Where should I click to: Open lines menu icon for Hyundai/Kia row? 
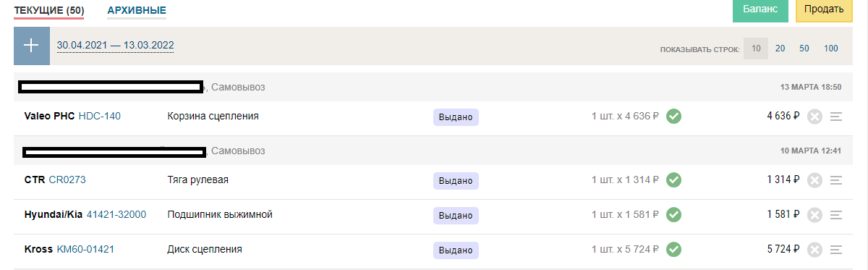pos(837,215)
